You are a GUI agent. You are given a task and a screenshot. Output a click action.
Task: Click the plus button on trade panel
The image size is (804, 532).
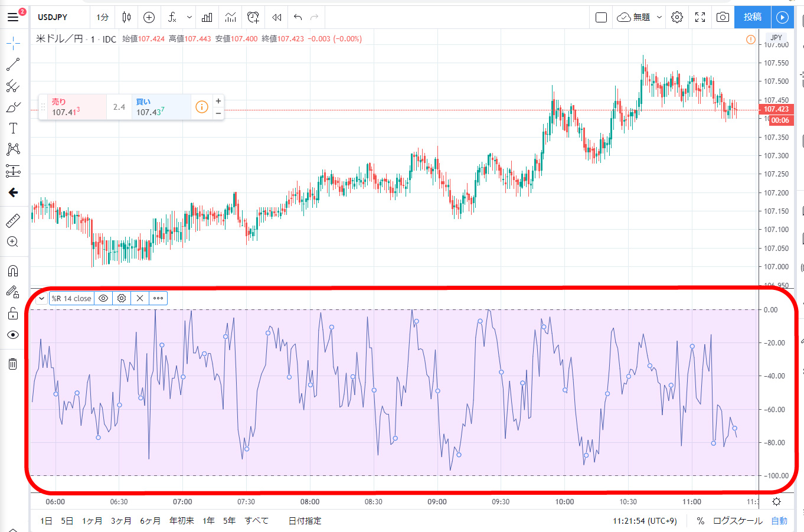(218, 101)
